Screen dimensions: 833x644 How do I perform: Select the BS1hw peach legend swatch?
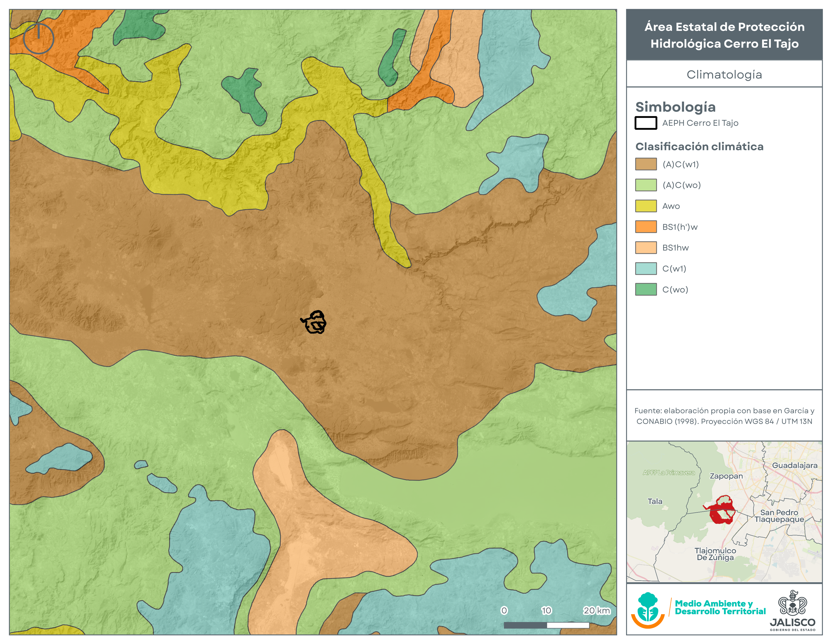click(x=646, y=247)
